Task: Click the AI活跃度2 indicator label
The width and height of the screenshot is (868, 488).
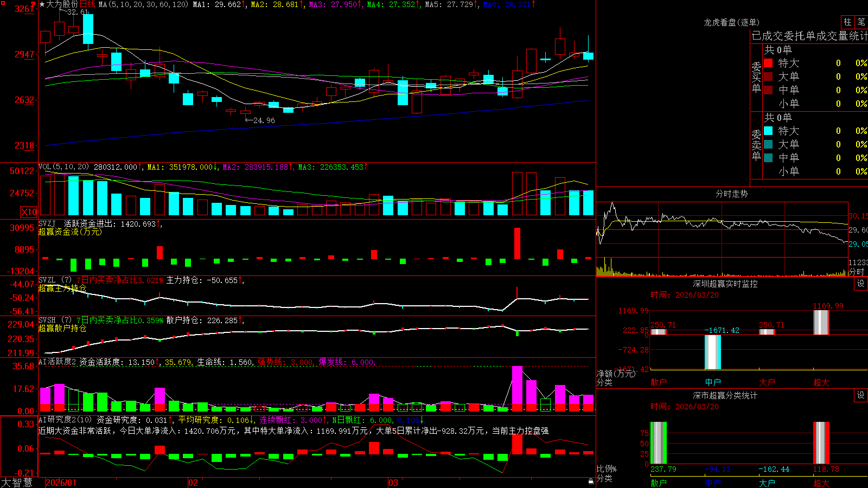Action: click(x=58, y=362)
